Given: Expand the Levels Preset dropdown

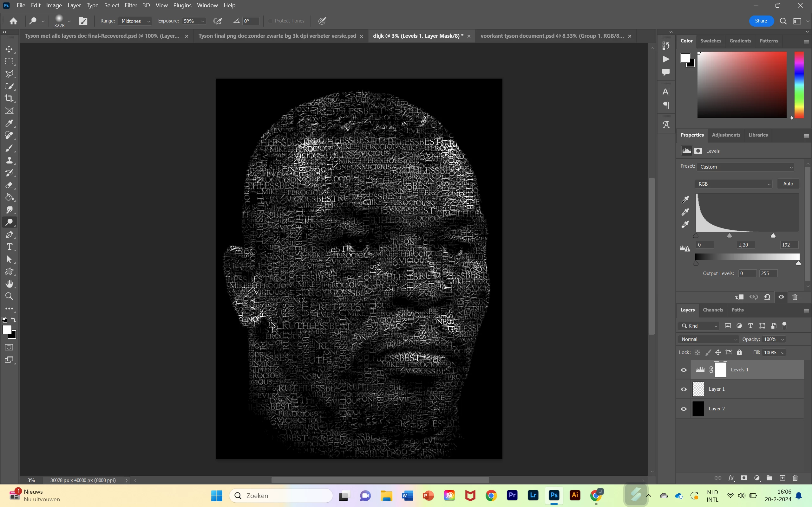Looking at the screenshot, I should pyautogui.click(x=746, y=167).
